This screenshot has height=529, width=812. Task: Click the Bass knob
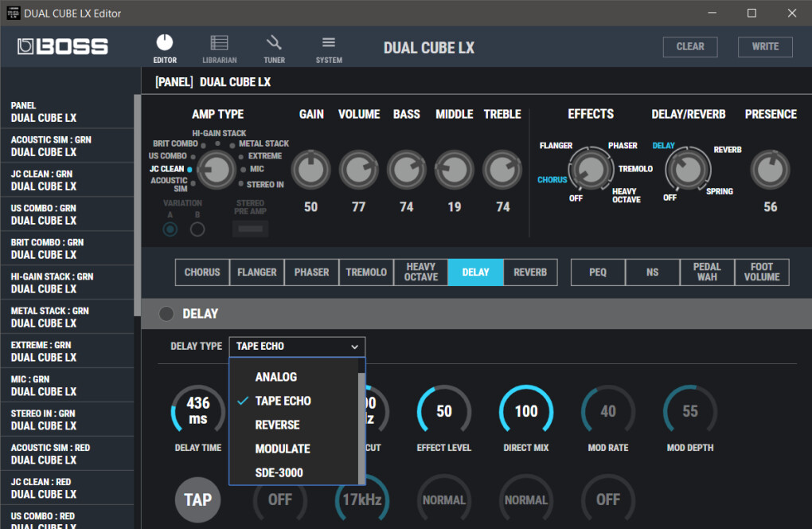(407, 170)
